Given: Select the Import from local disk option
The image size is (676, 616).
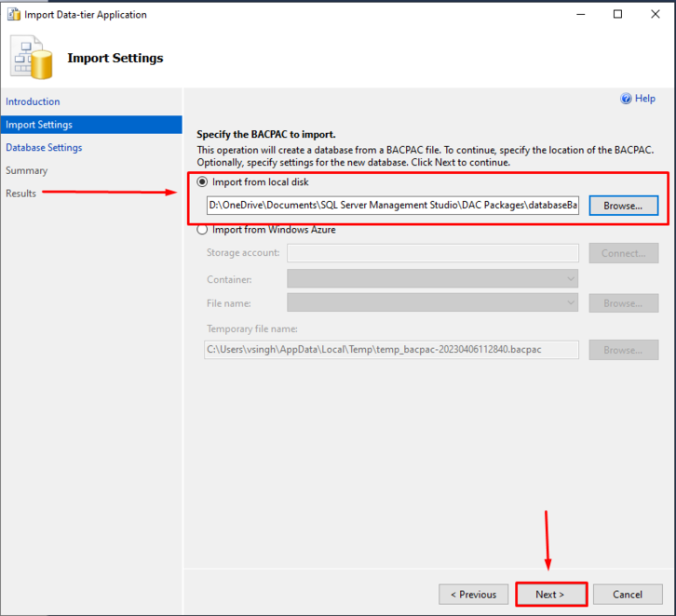Looking at the screenshot, I should point(203,182).
